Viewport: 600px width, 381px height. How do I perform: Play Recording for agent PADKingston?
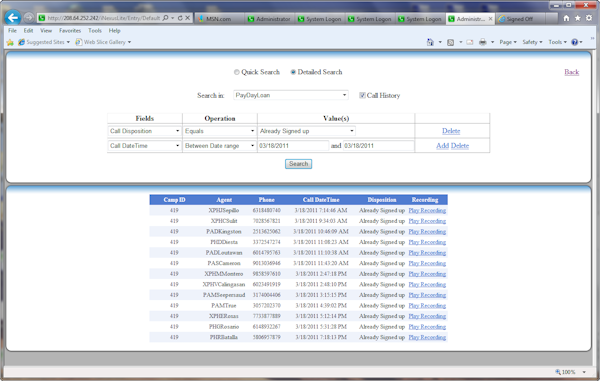point(427,231)
